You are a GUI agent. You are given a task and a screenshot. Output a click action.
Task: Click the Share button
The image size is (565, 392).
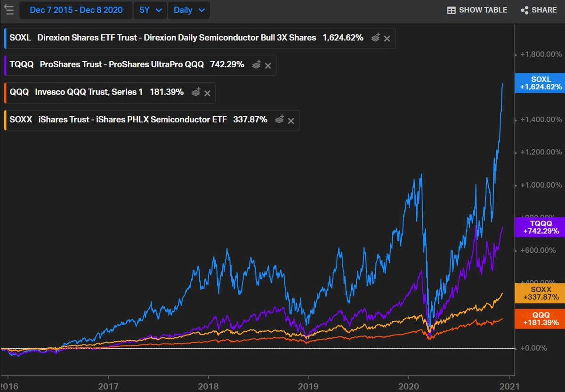tap(539, 10)
